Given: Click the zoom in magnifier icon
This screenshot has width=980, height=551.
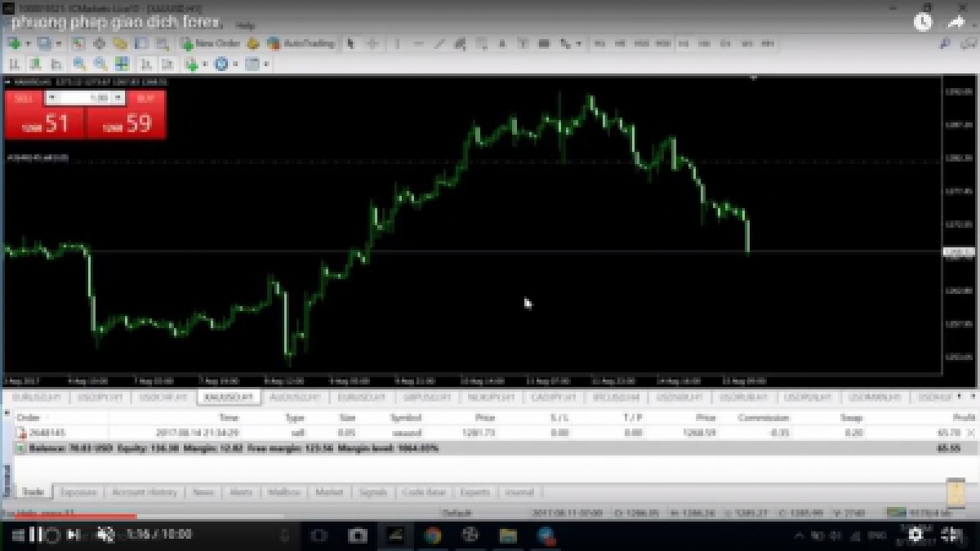Looking at the screenshot, I should 80,64.
